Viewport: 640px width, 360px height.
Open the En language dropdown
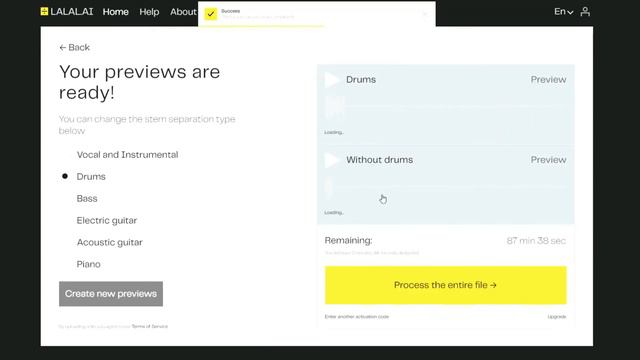pyautogui.click(x=563, y=11)
